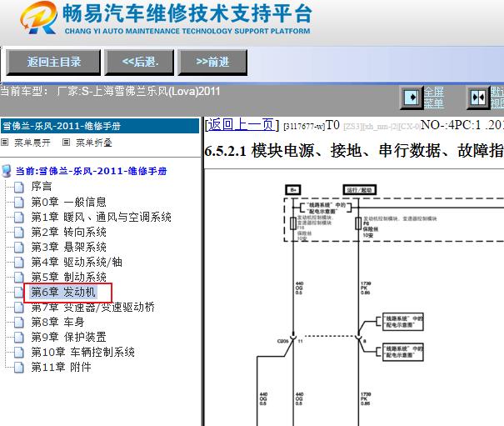504x426 pixels.
Task: Collapse all with the 菜单折叠 icon
Action: click(x=66, y=142)
